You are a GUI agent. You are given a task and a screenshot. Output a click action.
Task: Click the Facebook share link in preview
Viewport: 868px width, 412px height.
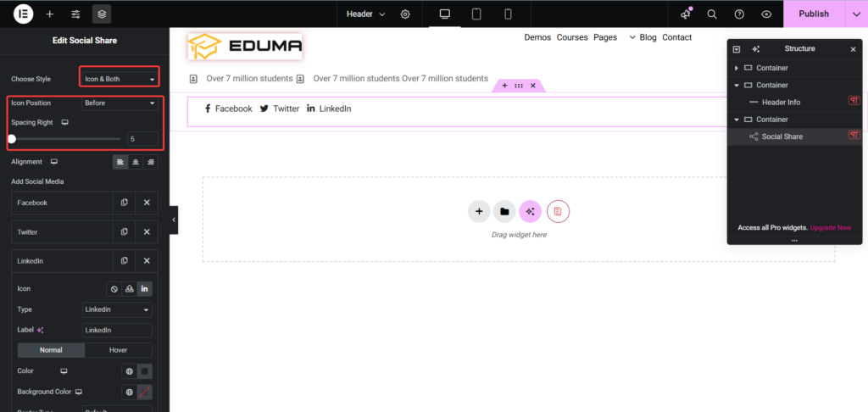(228, 109)
